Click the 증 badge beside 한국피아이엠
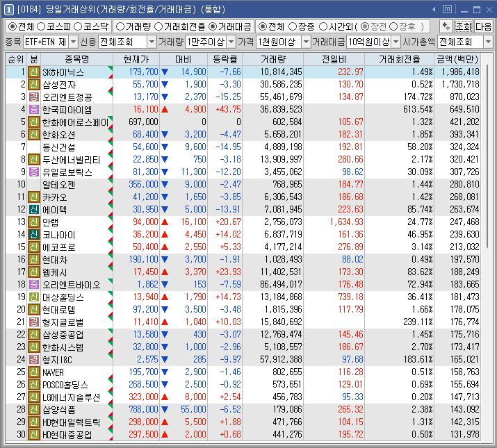 [x=33, y=109]
